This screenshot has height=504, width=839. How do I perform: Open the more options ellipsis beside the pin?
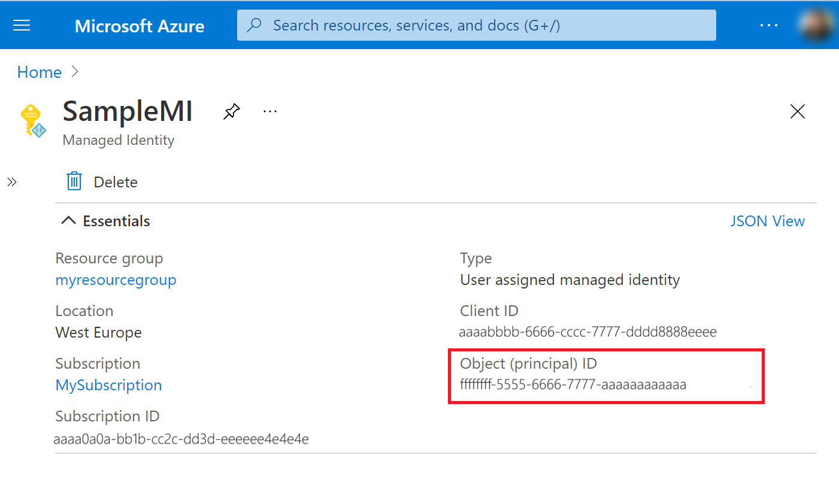269,111
